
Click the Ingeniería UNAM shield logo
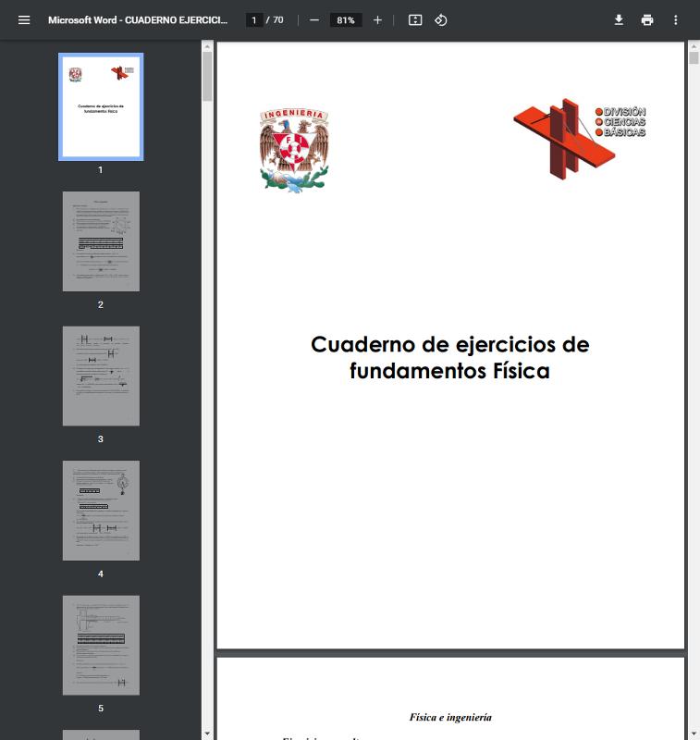[294, 151]
